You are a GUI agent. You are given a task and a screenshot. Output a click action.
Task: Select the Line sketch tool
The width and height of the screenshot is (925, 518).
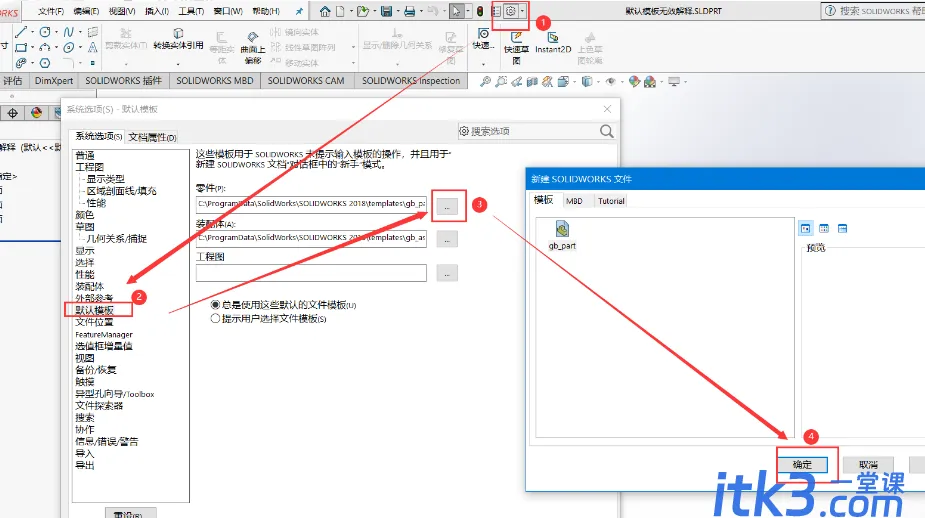[21, 32]
